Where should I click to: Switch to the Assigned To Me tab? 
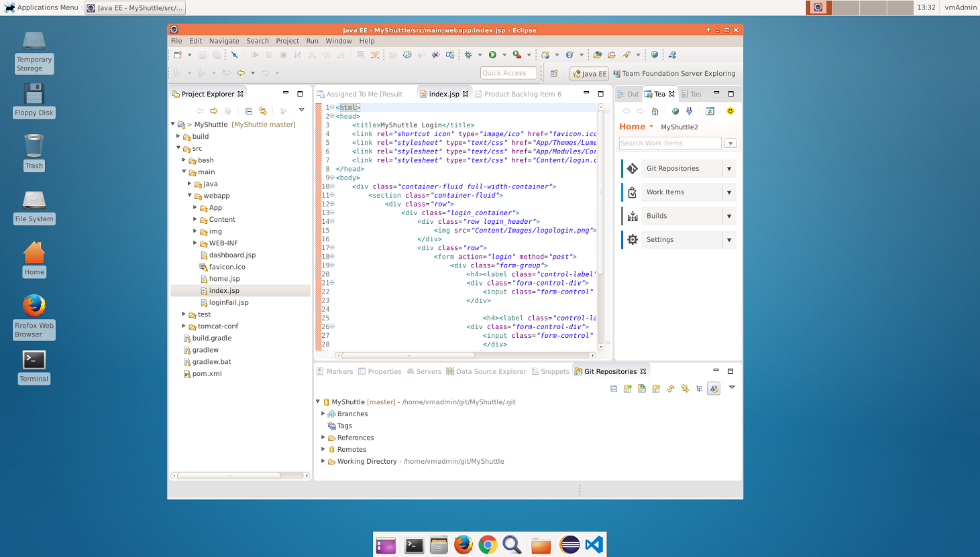click(x=360, y=94)
